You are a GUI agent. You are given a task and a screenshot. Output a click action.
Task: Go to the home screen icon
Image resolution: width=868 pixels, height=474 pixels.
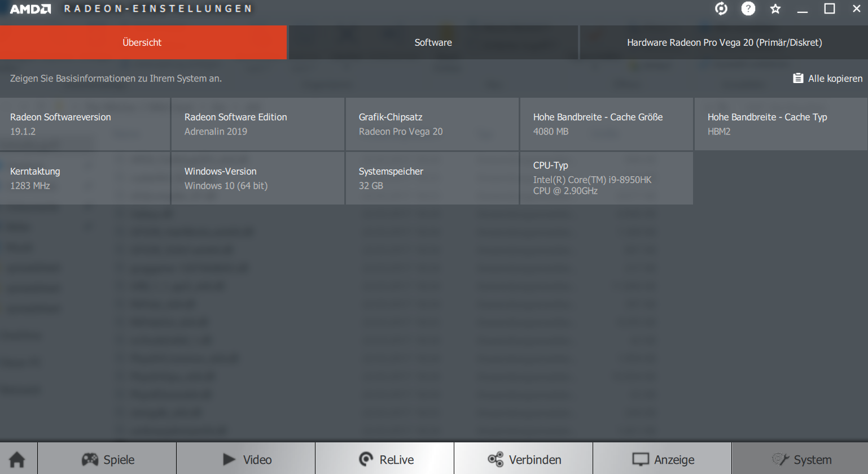click(x=17, y=459)
